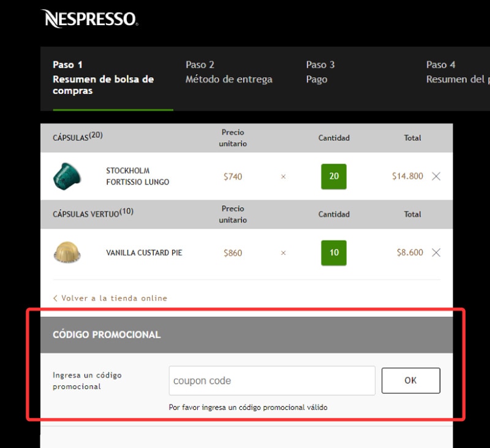
Task: Focus the coupon code input field
Action: click(272, 381)
